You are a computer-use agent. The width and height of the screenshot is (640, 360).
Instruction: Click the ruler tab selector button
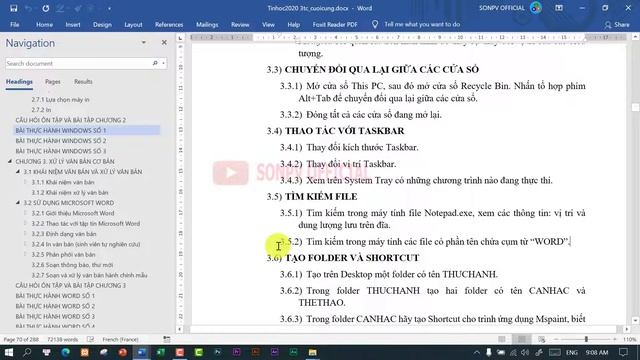pyautogui.click(x=180, y=38)
